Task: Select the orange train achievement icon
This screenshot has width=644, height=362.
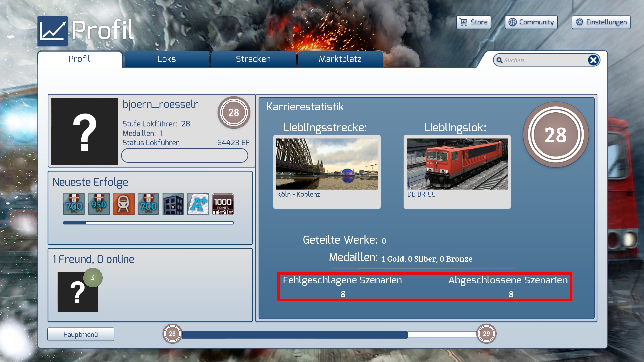Action: pyautogui.click(x=124, y=204)
